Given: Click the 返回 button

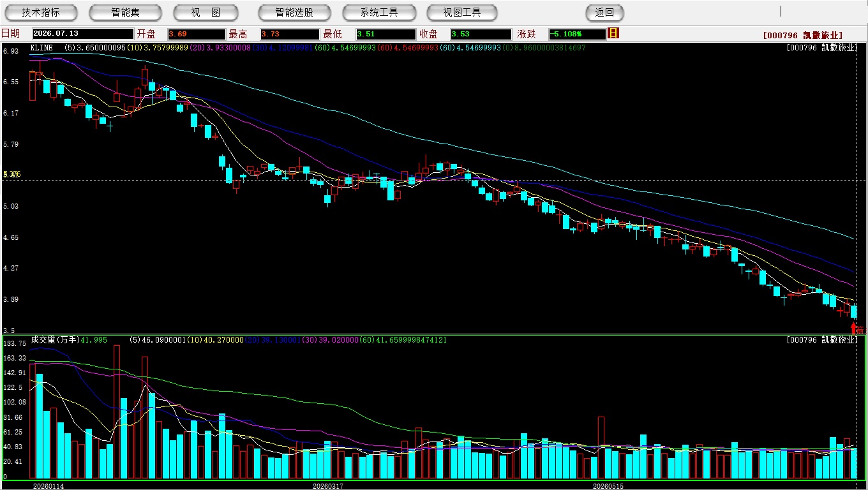Looking at the screenshot, I should [604, 12].
